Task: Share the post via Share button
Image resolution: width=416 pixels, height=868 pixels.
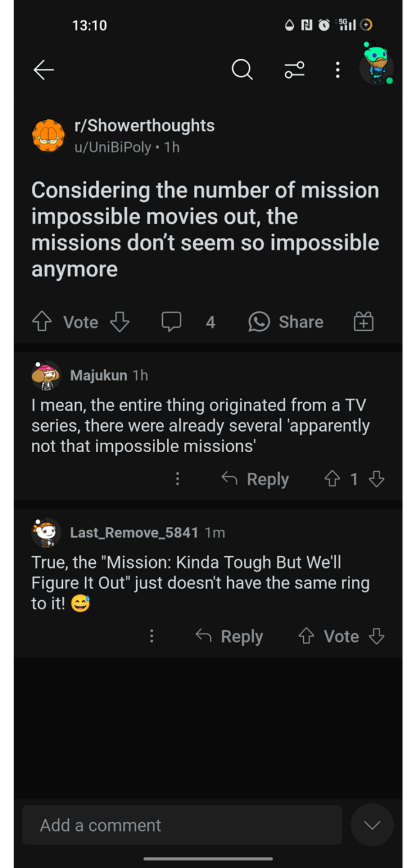Action: (x=286, y=322)
